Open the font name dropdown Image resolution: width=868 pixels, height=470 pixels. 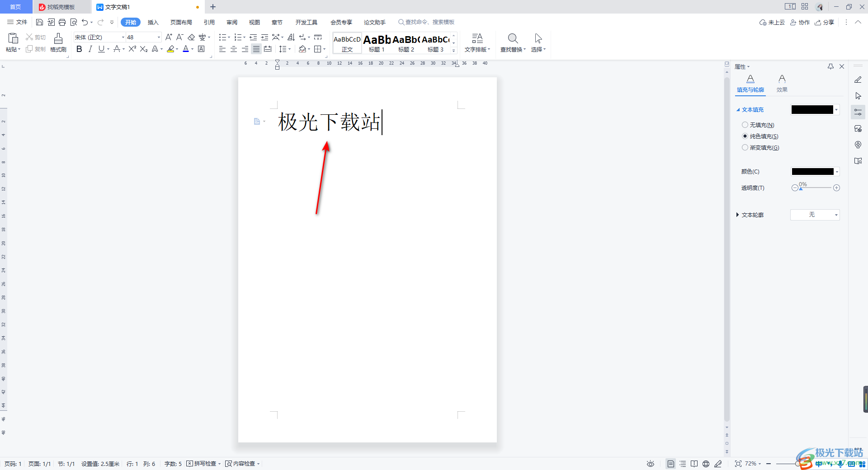pyautogui.click(x=123, y=37)
